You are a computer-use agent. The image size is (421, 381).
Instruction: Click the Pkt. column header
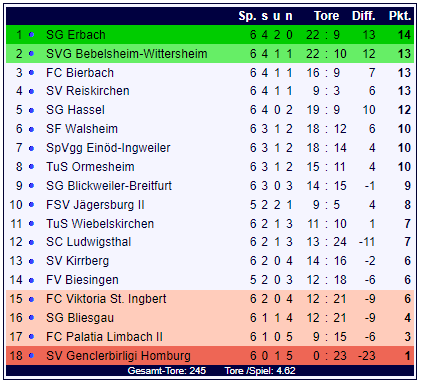(x=400, y=16)
